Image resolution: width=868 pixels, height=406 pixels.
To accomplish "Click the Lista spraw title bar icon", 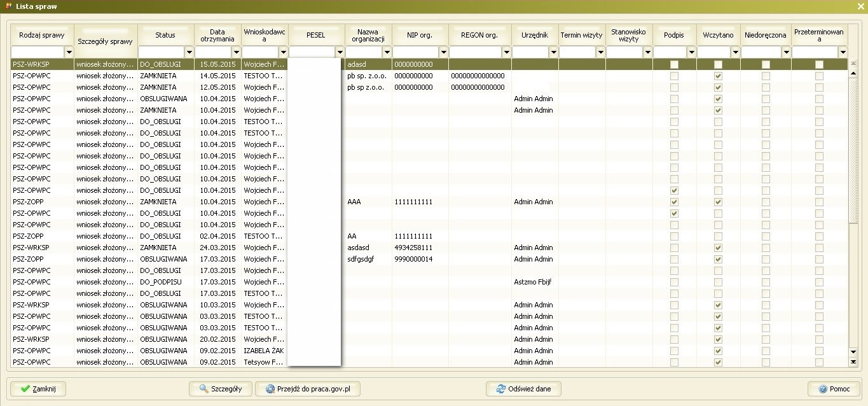I will (x=8, y=6).
